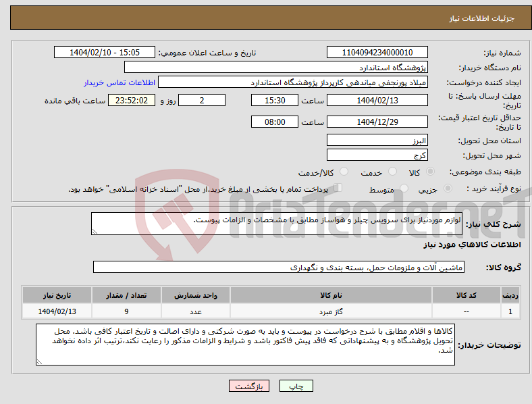This screenshot has width=532, height=404.
Task: Click the اطلاعات کالاهای مورد نیاز section heading
Action: click(x=472, y=245)
